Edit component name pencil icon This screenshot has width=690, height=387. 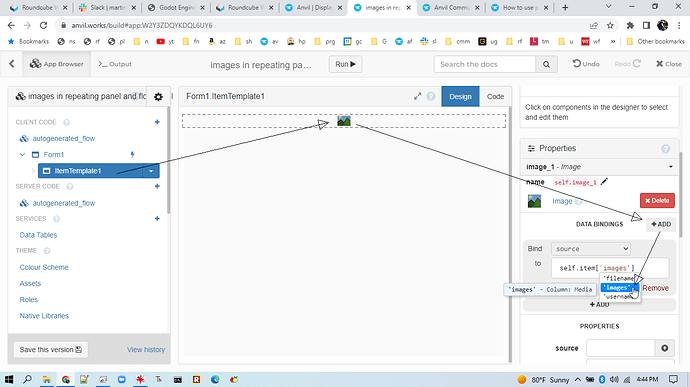[x=605, y=181]
